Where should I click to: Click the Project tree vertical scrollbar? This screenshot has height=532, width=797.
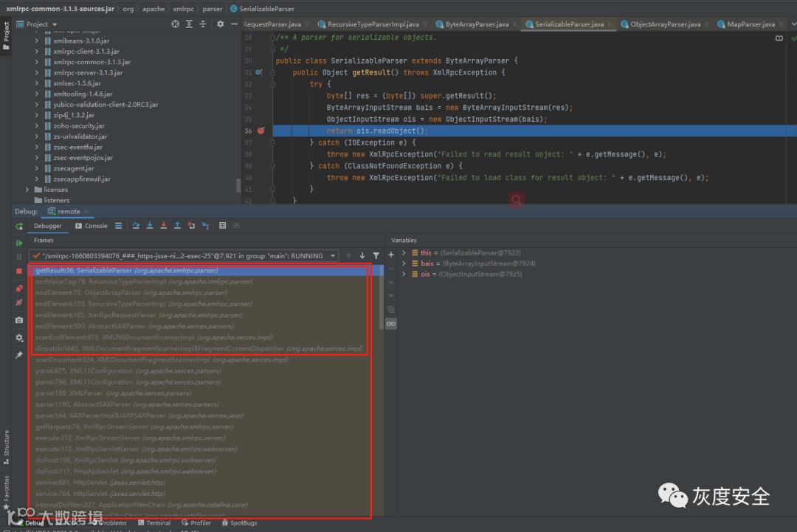point(238,185)
